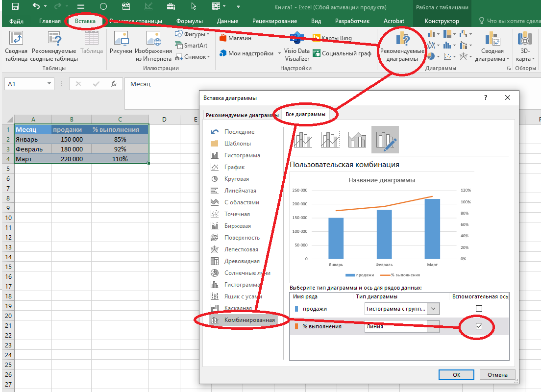Launch Диаграммы group dialog launcher

click(x=509, y=68)
